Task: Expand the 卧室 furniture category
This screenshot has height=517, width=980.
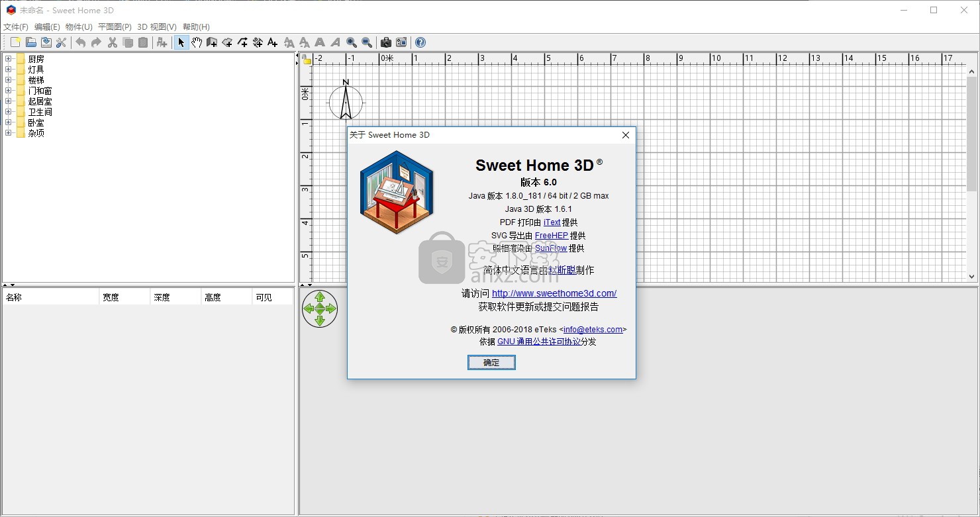Action: (x=9, y=122)
